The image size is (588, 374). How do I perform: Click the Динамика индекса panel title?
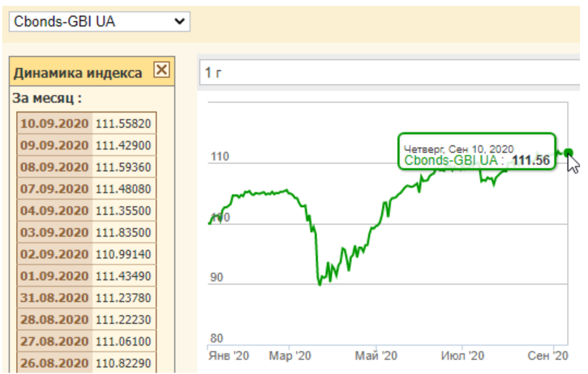78,73
